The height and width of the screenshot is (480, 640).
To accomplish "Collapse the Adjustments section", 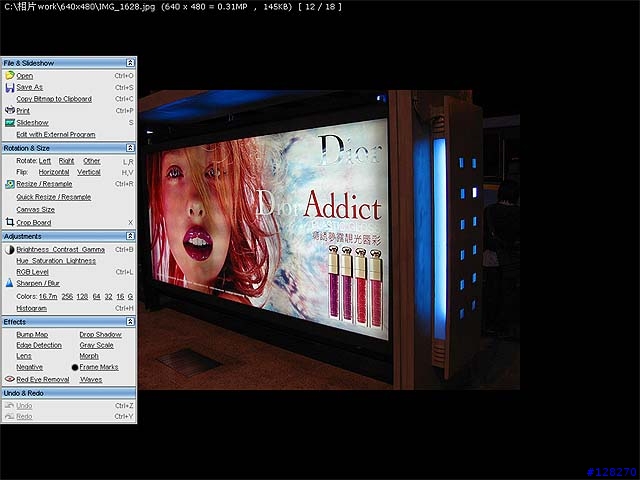I will coord(130,236).
